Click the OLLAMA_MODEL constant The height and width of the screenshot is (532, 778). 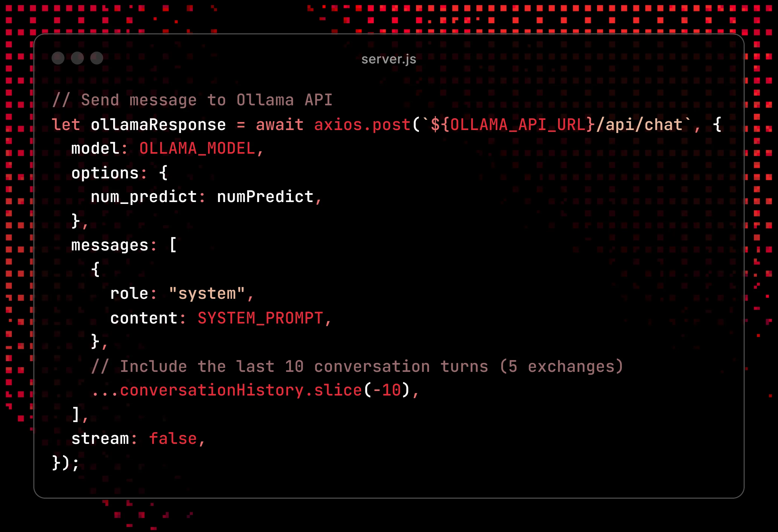[x=197, y=148]
